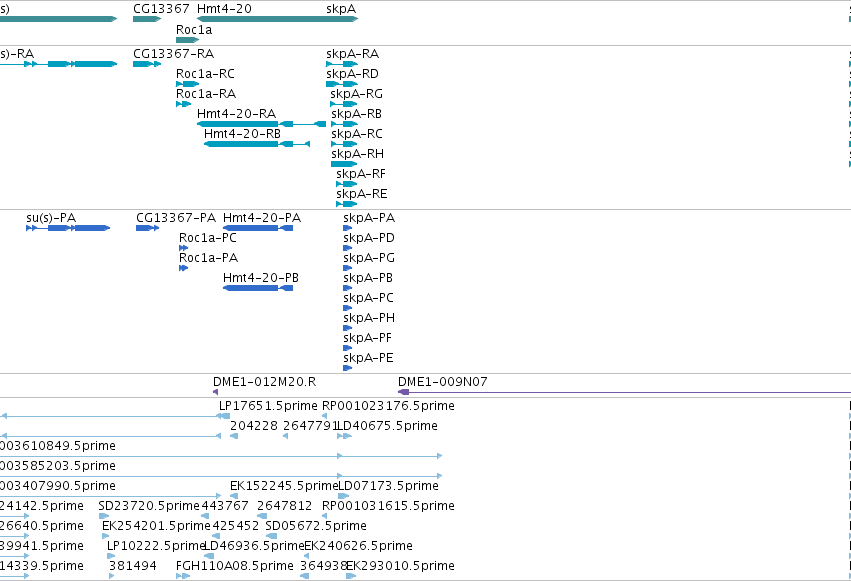
Task: Click the 24142.5prime EST label
Action: [x=42, y=507]
